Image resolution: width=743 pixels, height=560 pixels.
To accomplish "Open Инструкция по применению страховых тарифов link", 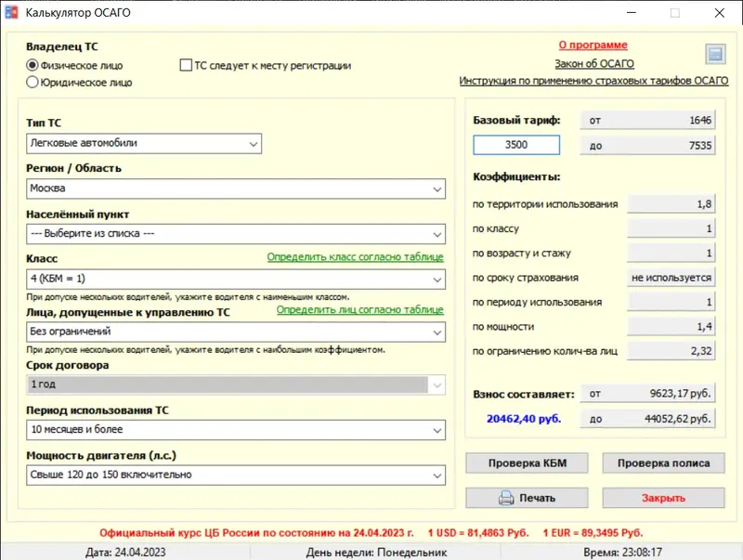I will coord(593,81).
